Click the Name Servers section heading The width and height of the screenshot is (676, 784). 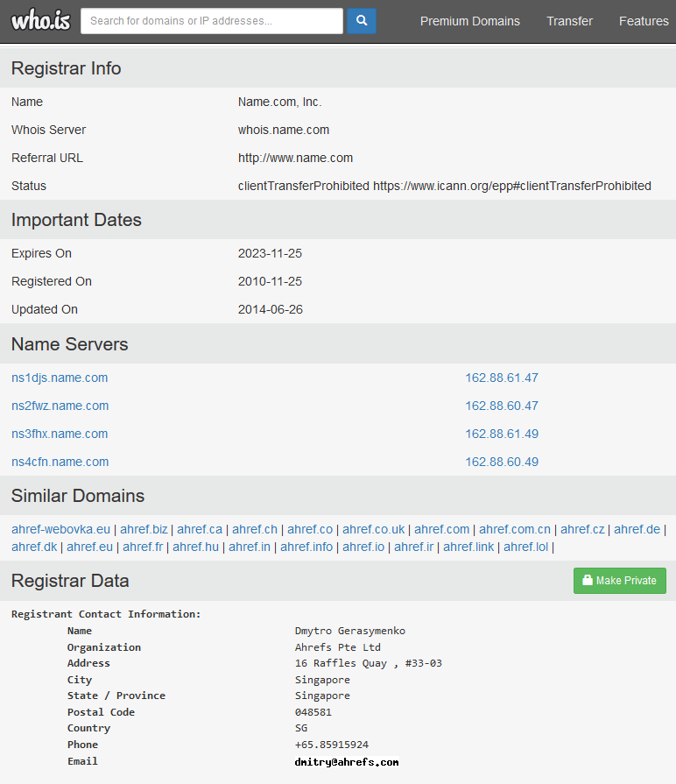tap(69, 344)
